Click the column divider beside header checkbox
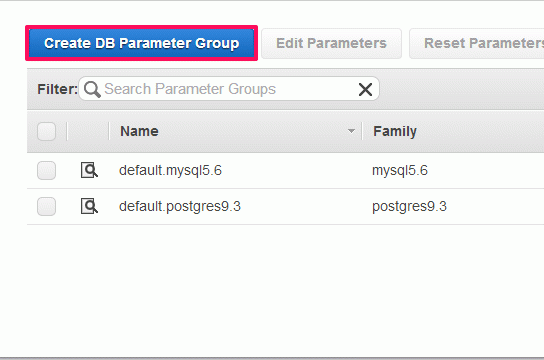544x360 pixels. click(x=67, y=131)
